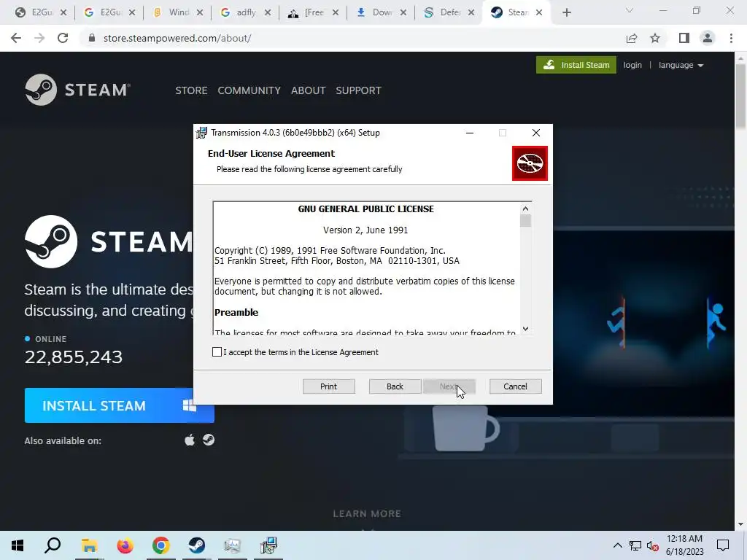Open the network status tray icon
747x560 pixels.
[x=635, y=545]
